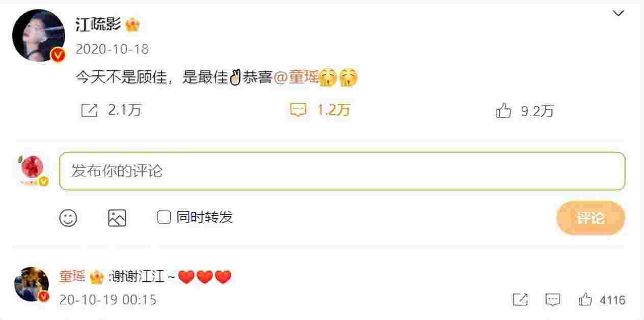This screenshot has width=644, height=320.
Task: Open the repost icon showing 2.1万
Action: [x=89, y=111]
